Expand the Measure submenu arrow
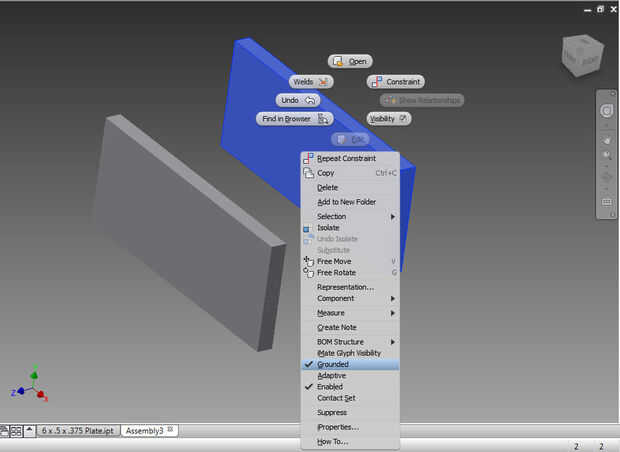This screenshot has height=452, width=620. [393, 313]
